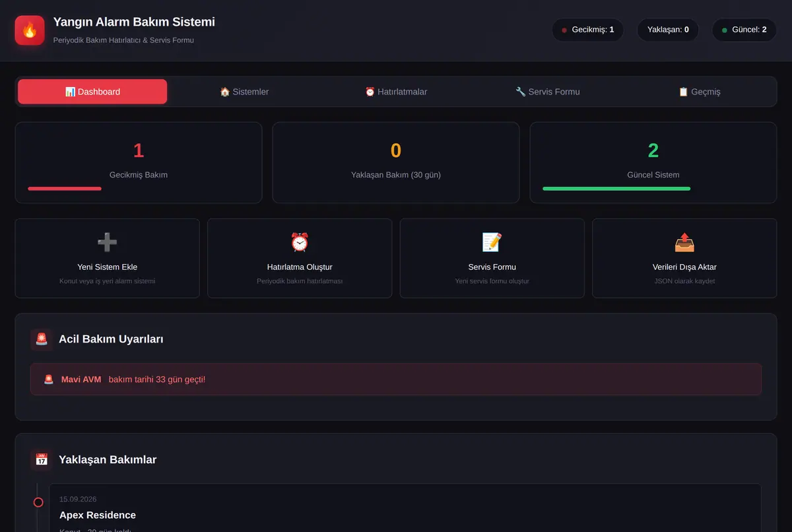Go to the Hatırlatmalar tab
The width and height of the screenshot is (792, 532).
[396, 92]
